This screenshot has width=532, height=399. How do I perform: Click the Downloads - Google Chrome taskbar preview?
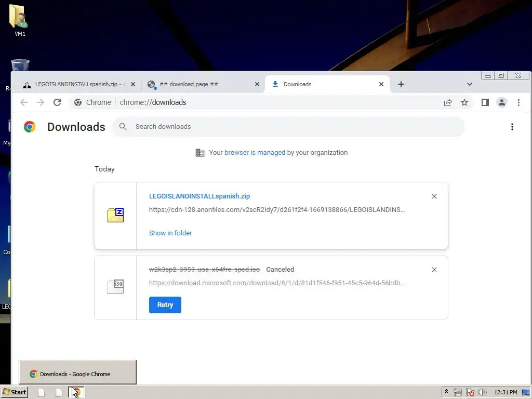(78, 373)
